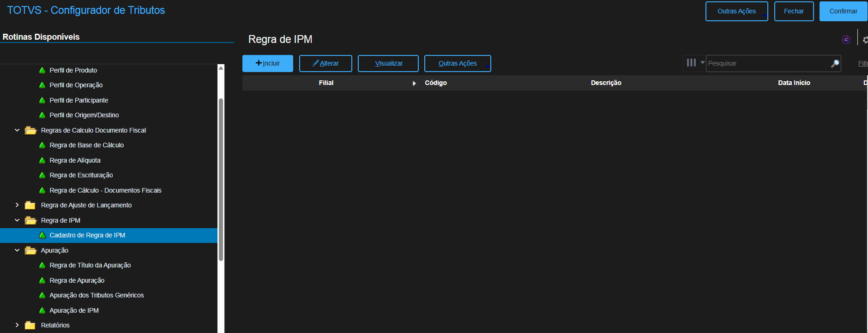Open the column options dropdown beside Pesquisar
The image size is (868, 333).
pos(695,63)
